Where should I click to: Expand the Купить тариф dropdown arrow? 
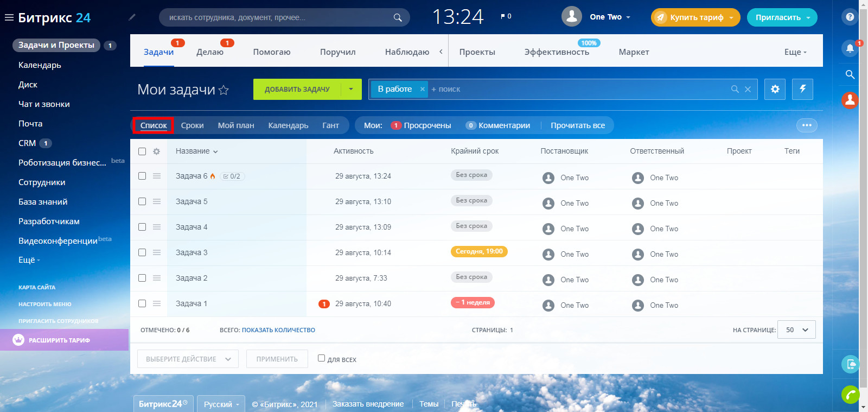point(731,17)
